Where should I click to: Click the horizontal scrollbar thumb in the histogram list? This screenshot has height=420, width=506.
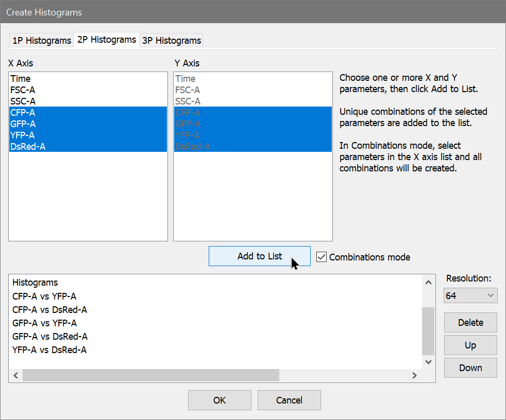coord(150,376)
